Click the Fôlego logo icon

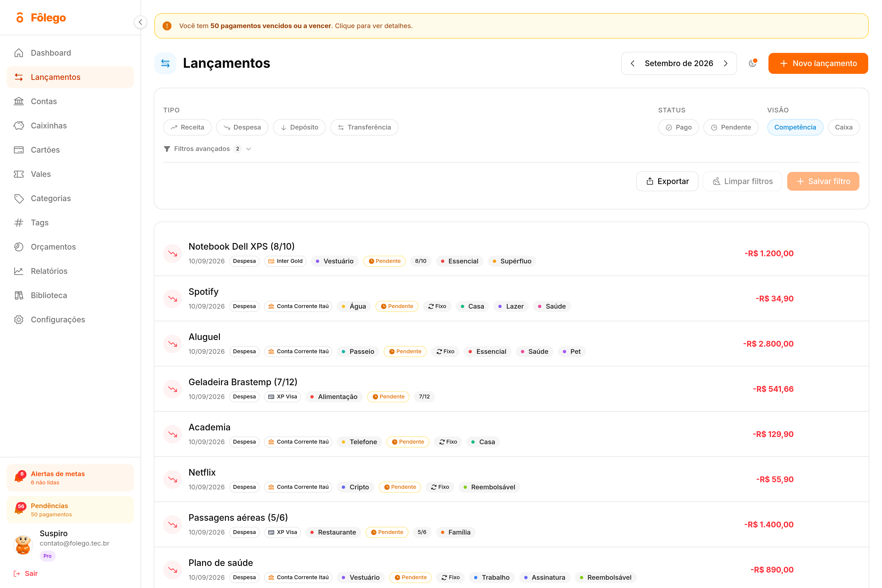20,18
